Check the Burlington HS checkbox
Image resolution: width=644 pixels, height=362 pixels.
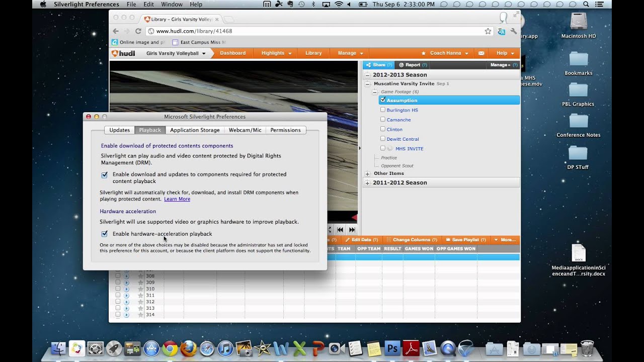[383, 110]
